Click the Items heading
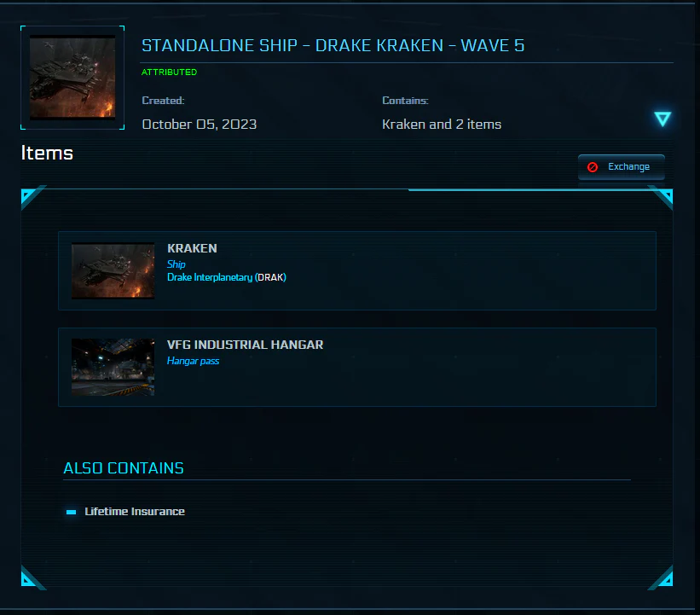This screenshot has height=615, width=700. click(x=47, y=154)
